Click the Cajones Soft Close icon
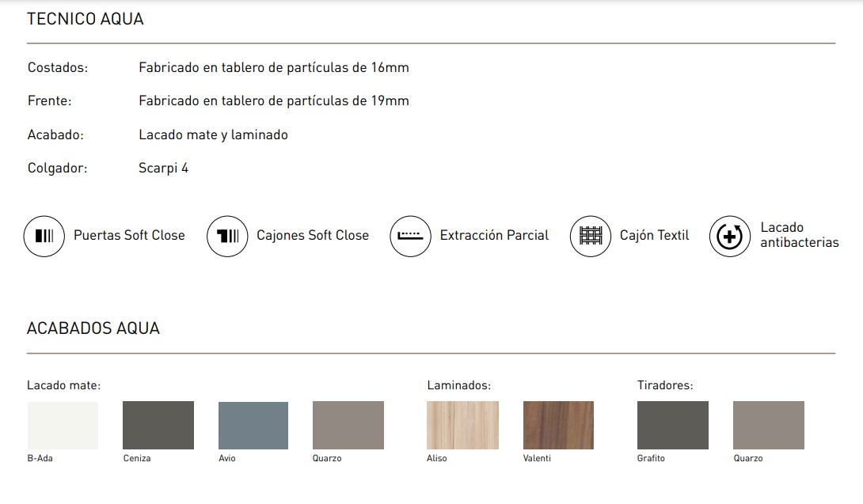The height and width of the screenshot is (504, 863). coord(227,236)
